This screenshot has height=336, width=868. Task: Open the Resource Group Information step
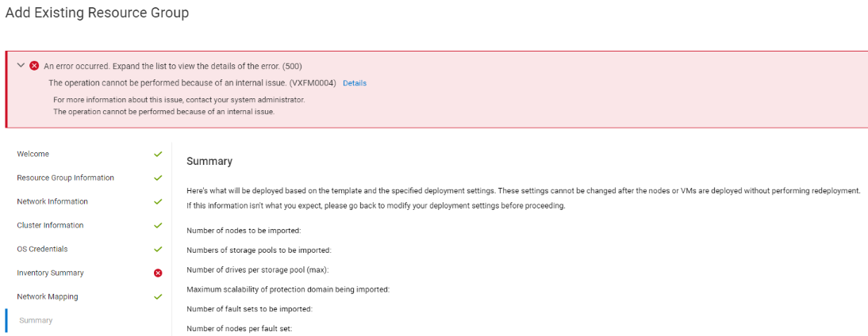[x=65, y=178]
